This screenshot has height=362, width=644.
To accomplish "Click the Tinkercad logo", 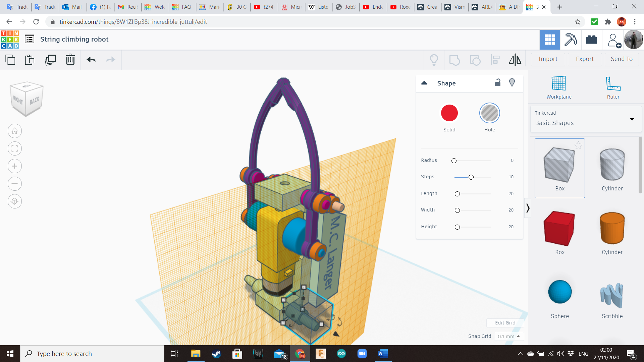I will point(10,39).
